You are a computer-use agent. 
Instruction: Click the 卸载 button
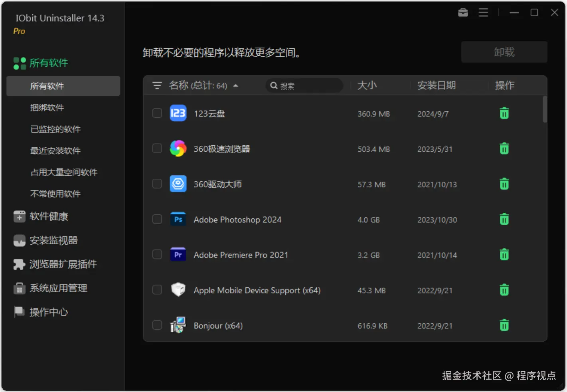click(504, 52)
